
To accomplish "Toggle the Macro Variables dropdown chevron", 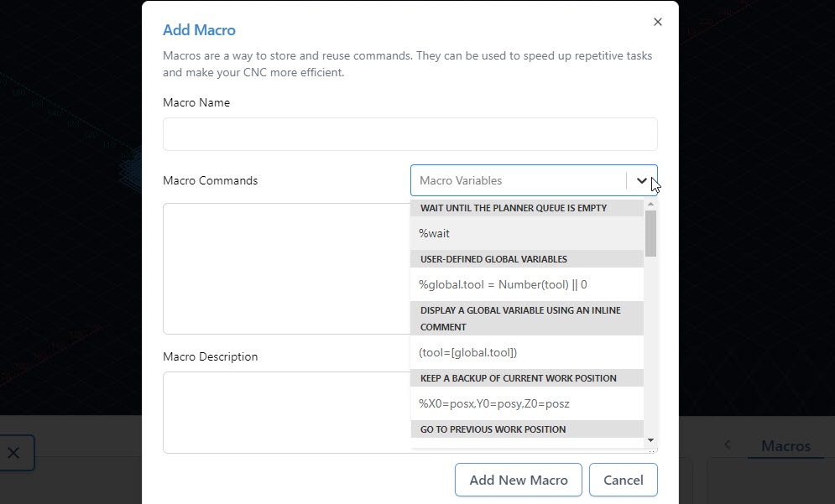I will pyautogui.click(x=642, y=180).
